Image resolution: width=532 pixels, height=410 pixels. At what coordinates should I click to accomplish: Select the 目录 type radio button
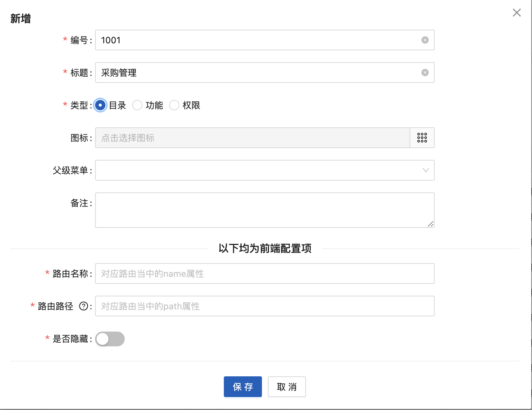click(x=100, y=105)
